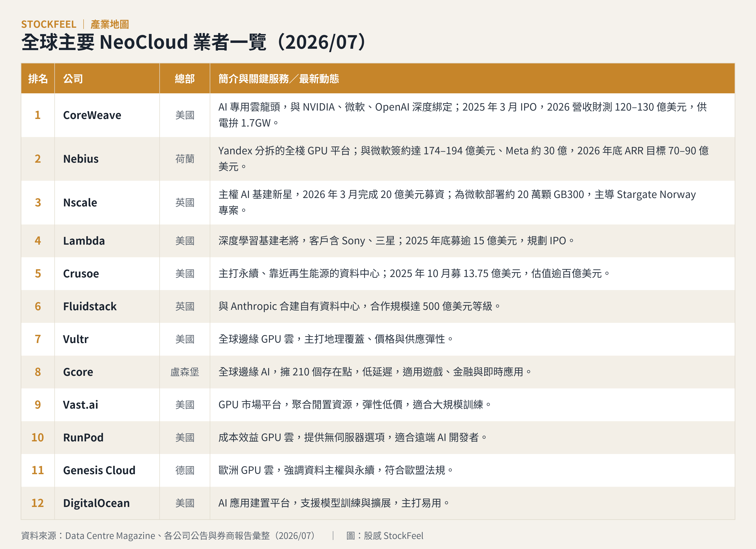Click rank number 8 cell
756x549 pixels.
point(38,372)
